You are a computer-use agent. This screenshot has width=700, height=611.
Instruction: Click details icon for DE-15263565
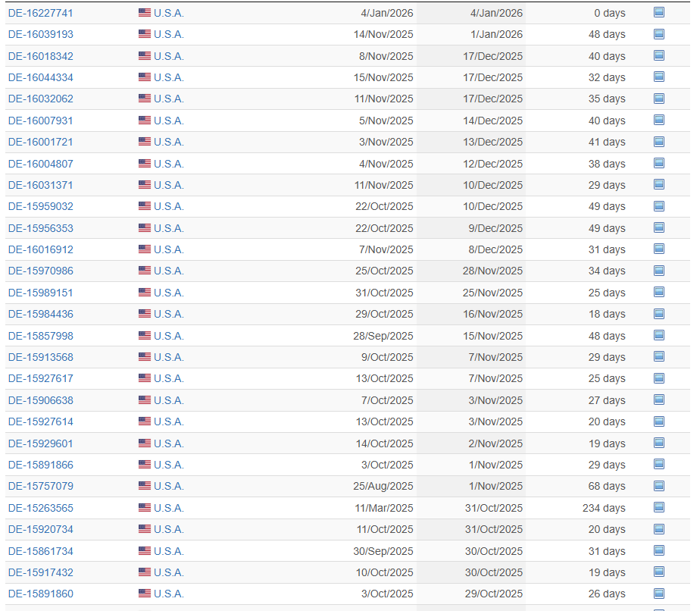point(658,507)
